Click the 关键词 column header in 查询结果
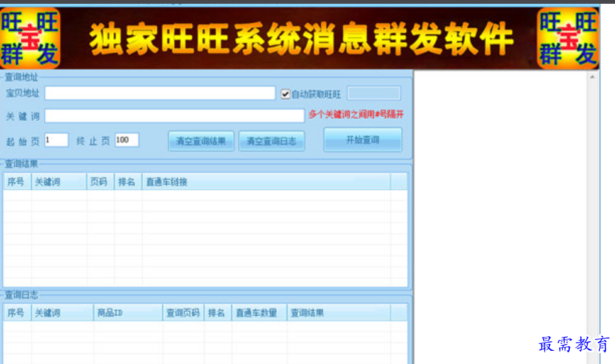The image size is (615, 364). (x=59, y=182)
